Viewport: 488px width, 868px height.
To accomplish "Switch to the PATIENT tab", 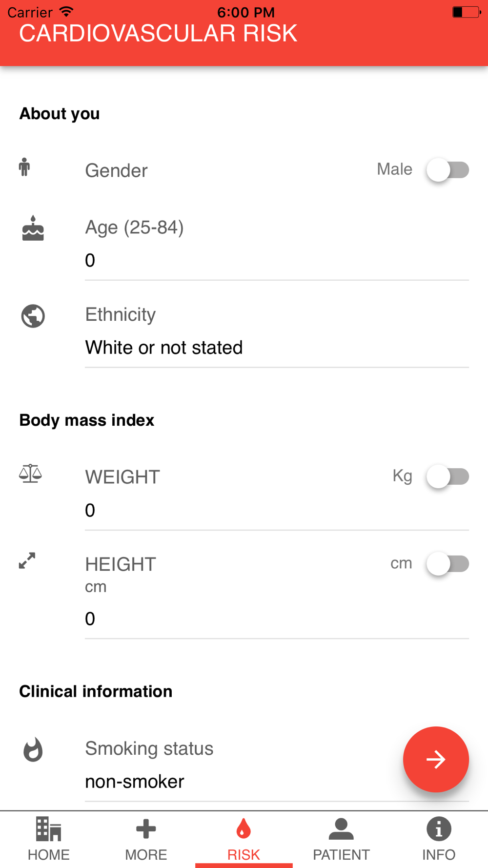I will pyautogui.click(x=341, y=840).
